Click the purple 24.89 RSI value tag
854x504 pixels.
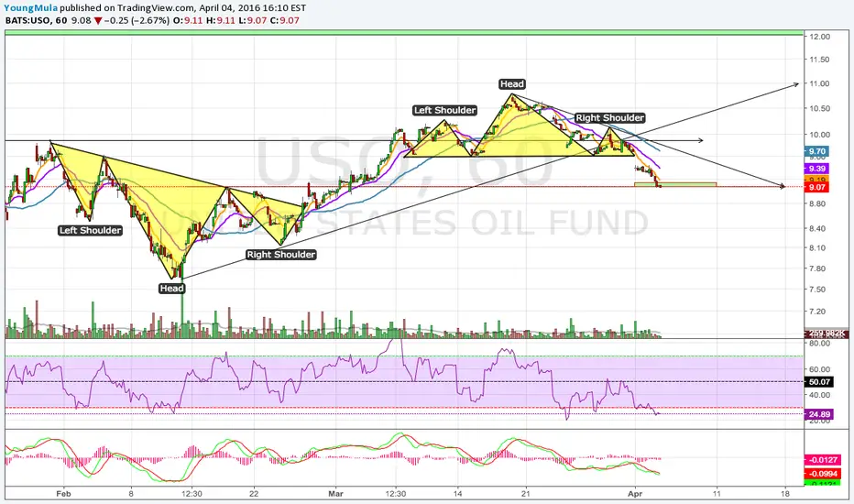click(819, 414)
